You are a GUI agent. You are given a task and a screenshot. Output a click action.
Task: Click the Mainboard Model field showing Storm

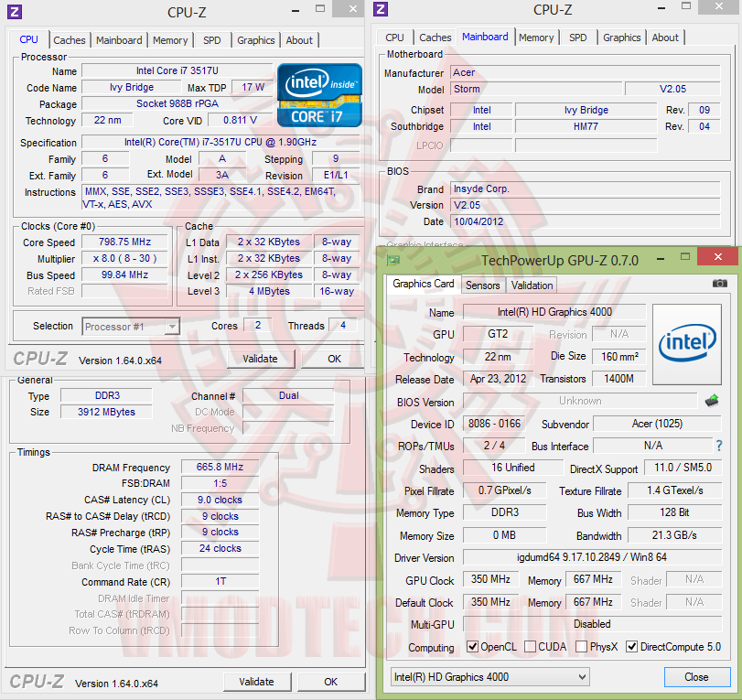[x=536, y=89]
